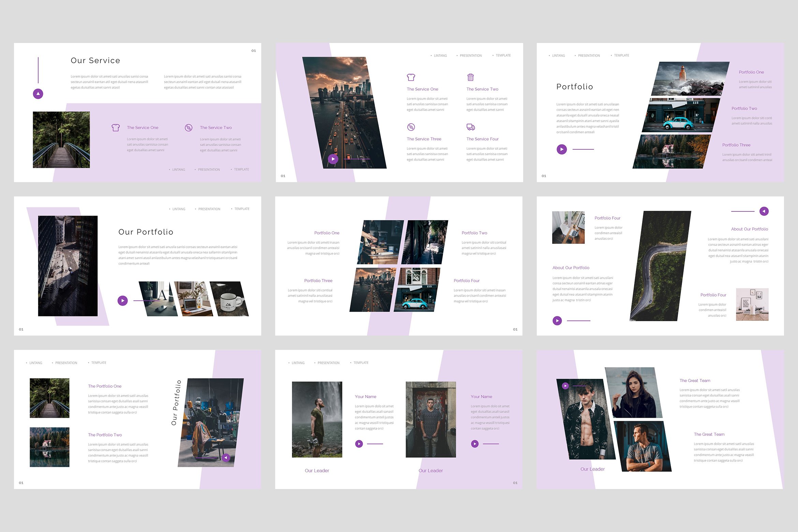This screenshot has height=532, width=798.
Task: Click the purple navigation arrow icon top-left
Action: pos(38,94)
